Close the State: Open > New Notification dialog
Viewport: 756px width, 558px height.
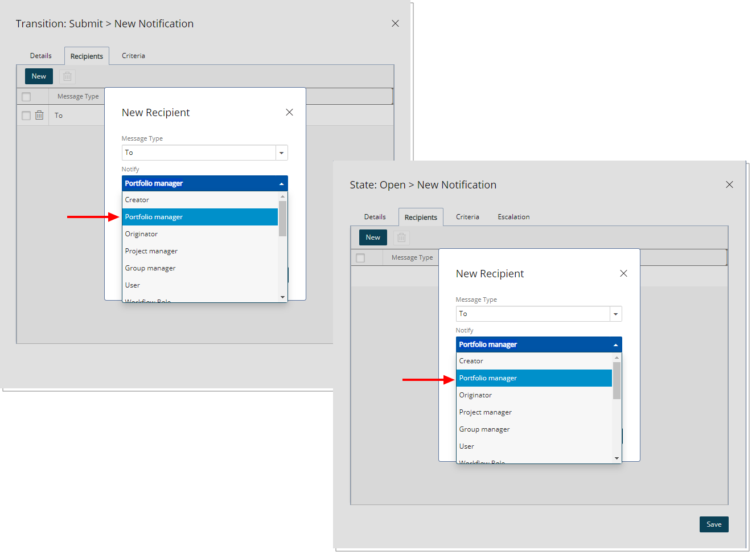pos(729,184)
